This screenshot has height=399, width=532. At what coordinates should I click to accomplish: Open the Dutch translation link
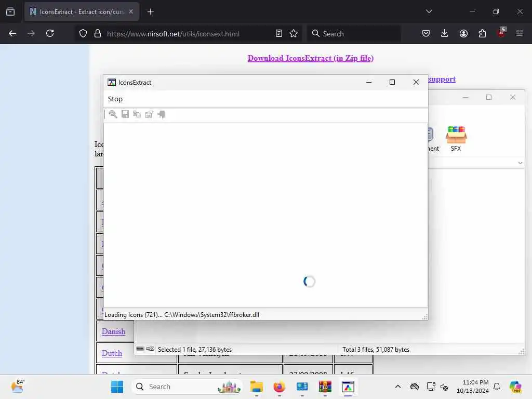[112, 353]
